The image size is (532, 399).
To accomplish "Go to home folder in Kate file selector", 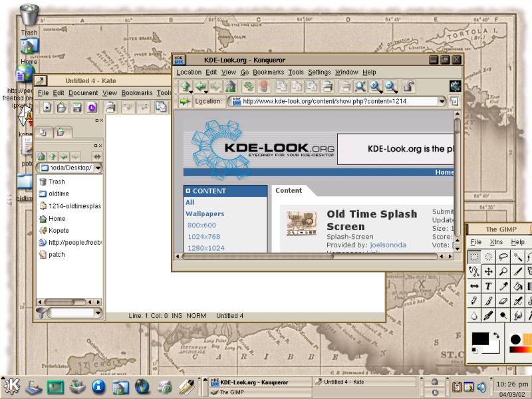I will 41,156.
